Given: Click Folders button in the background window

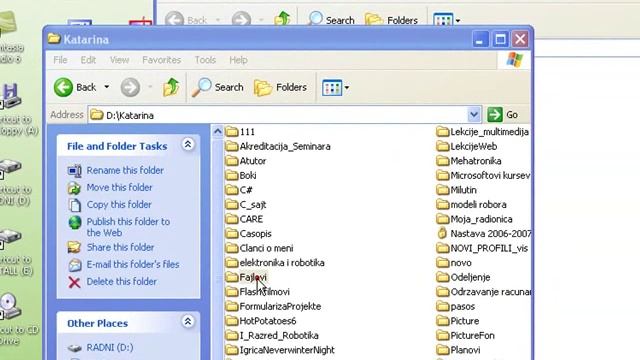Looking at the screenshot, I should pos(391,20).
